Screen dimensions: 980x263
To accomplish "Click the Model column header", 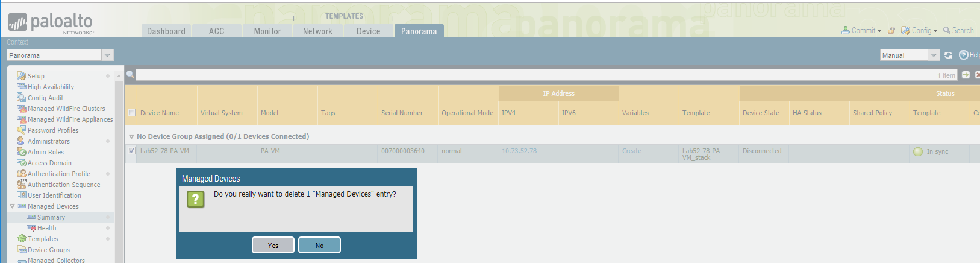I will point(269,113).
